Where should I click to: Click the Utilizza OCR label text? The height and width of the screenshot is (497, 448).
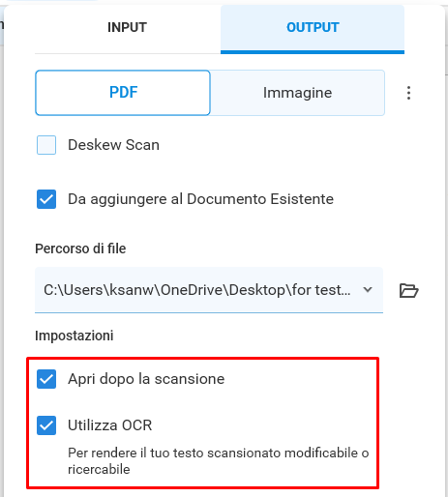(x=110, y=425)
